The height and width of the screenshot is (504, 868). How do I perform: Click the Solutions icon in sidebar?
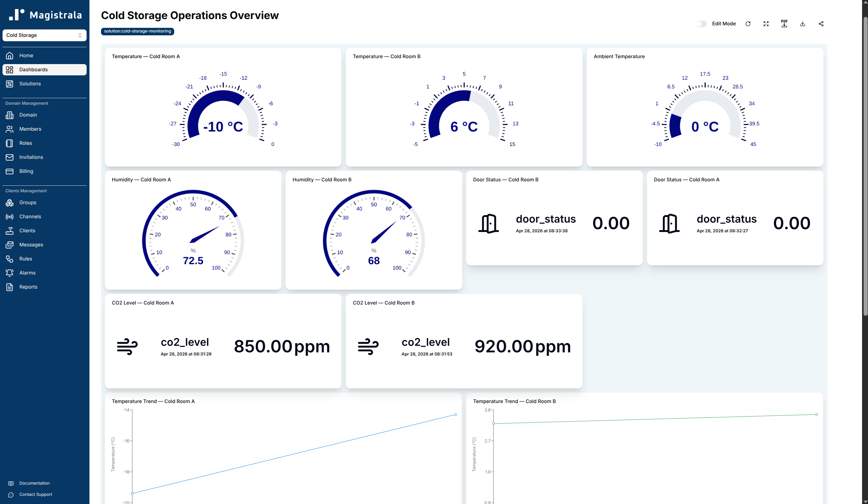point(10,84)
